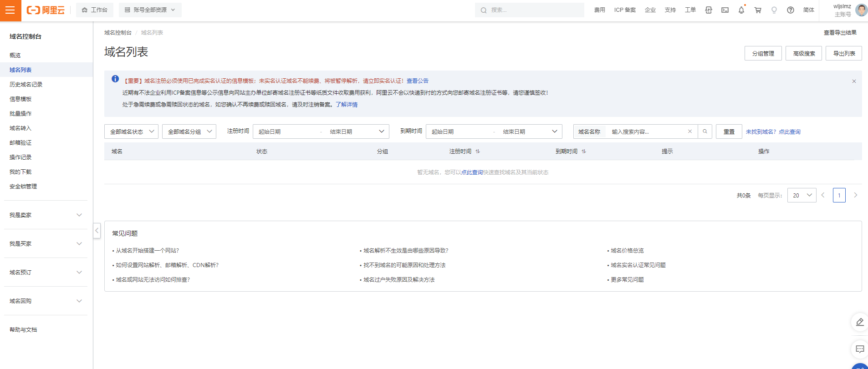The height and width of the screenshot is (369, 868).
Task: Open 工作台 button in header
Action: 94,10
